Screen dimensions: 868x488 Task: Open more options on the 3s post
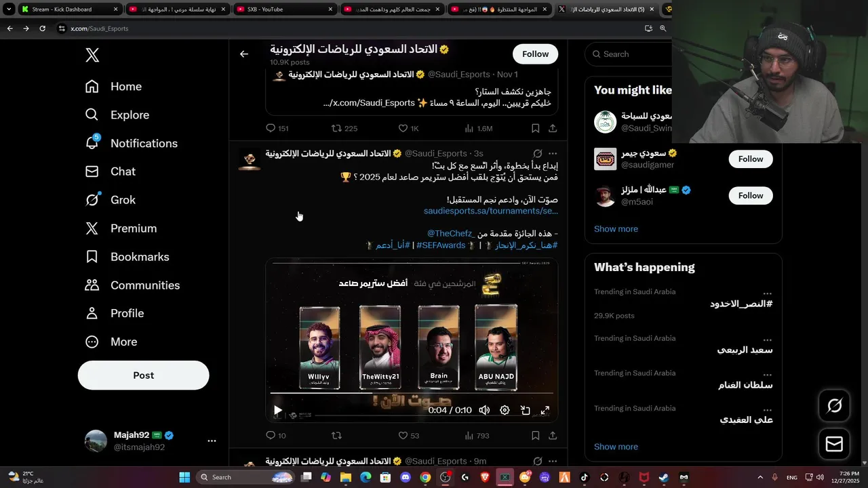click(x=553, y=154)
